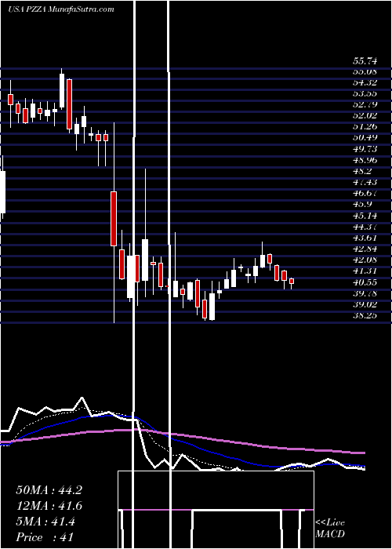Click the '5MA : 41.4' readout

[x=45, y=522]
